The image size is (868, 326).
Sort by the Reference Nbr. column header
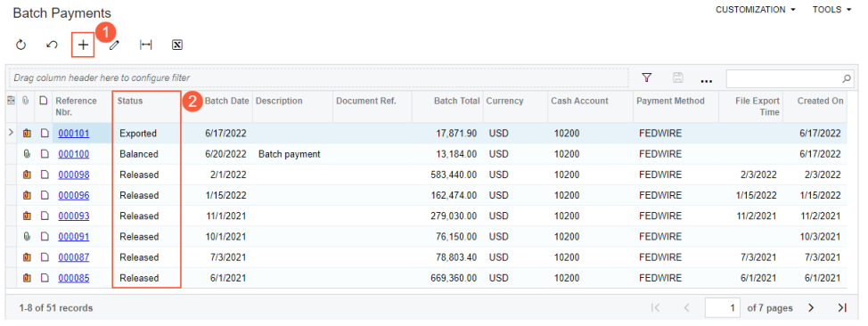coord(76,106)
